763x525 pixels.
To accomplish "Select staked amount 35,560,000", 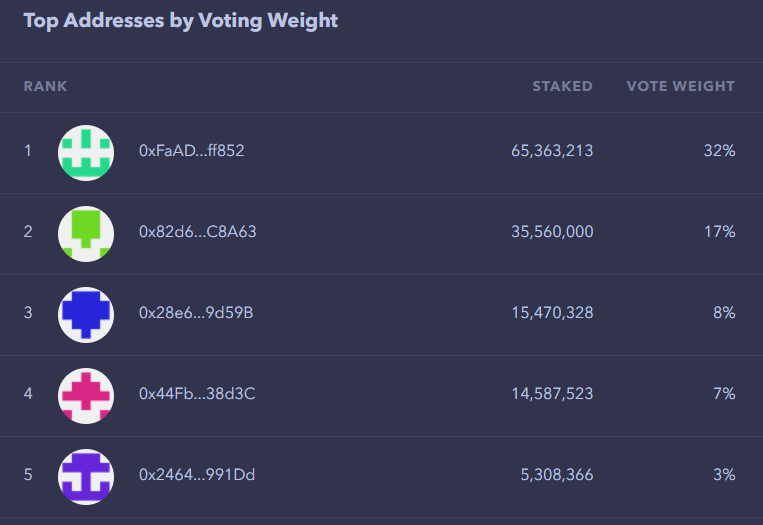I will pos(552,232).
